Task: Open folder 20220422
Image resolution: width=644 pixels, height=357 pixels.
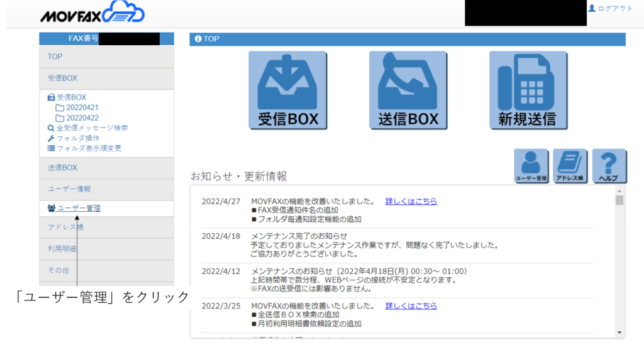Action: 82,118
